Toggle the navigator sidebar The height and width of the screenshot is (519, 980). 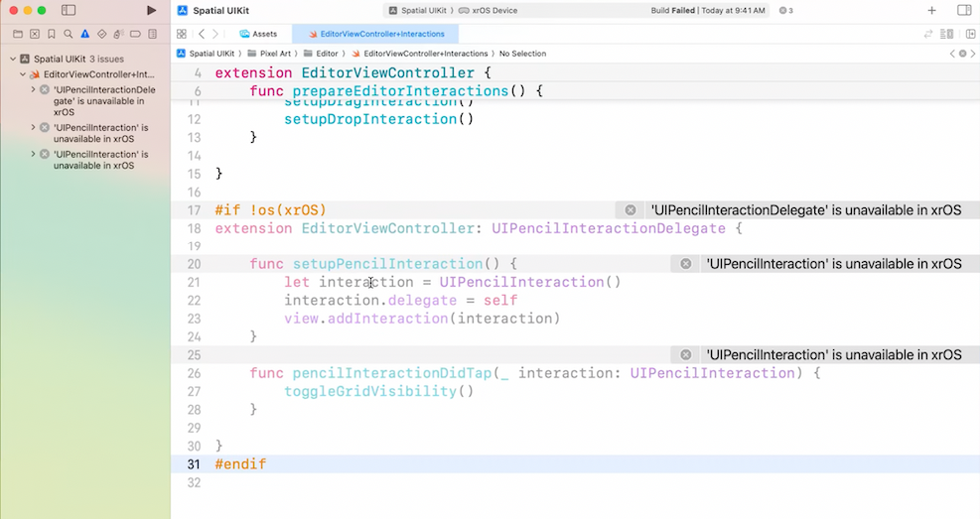tap(69, 10)
